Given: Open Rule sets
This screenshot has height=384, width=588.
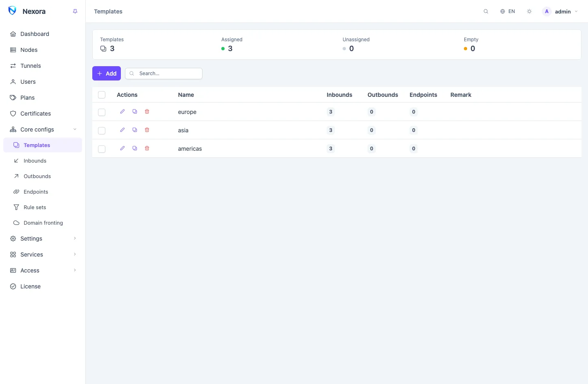Looking at the screenshot, I should point(43,207).
